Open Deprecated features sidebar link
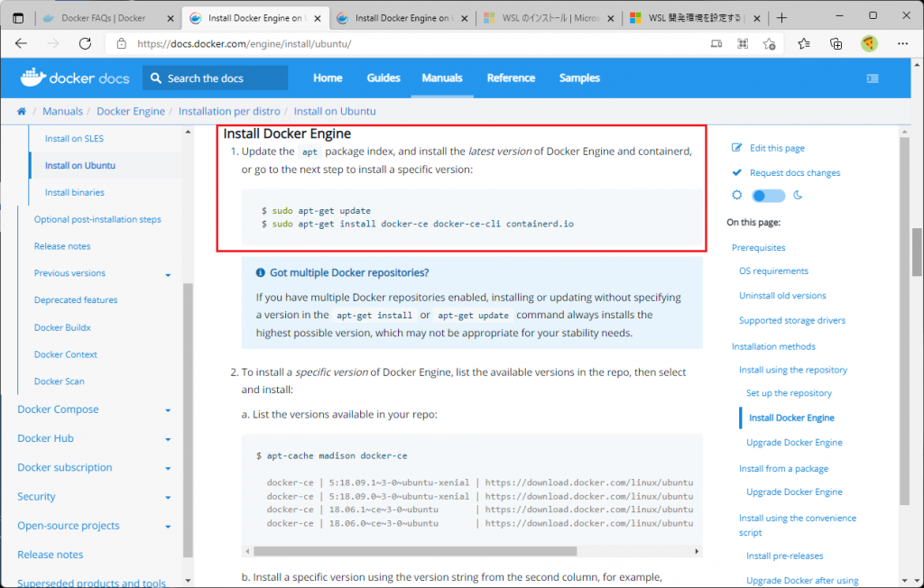Image resolution: width=924 pixels, height=588 pixels. coord(76,300)
